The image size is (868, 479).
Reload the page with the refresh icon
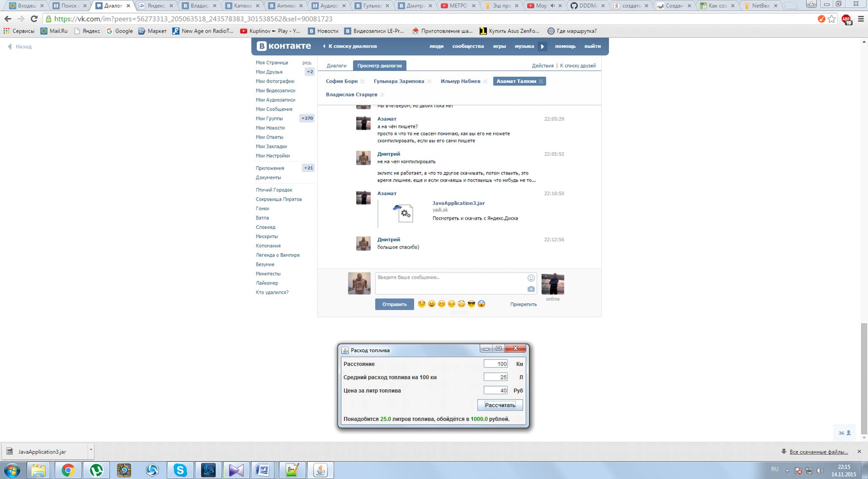coord(34,19)
